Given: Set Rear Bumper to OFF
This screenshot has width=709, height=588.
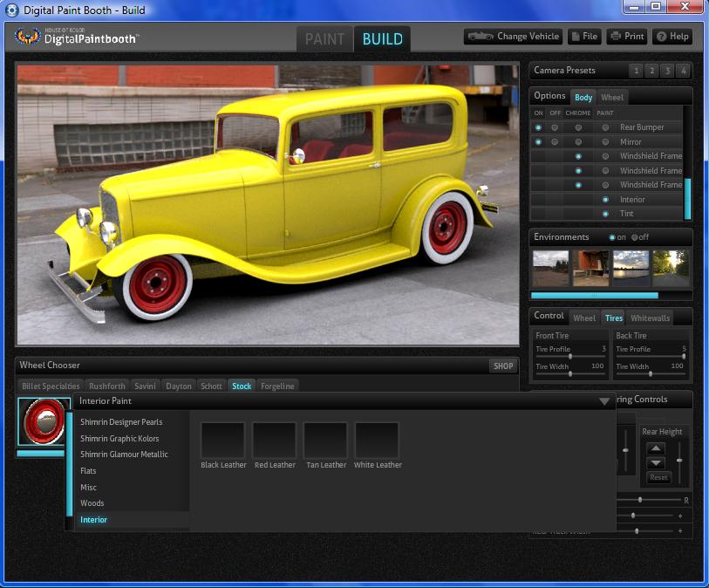Looking at the screenshot, I should (555, 127).
